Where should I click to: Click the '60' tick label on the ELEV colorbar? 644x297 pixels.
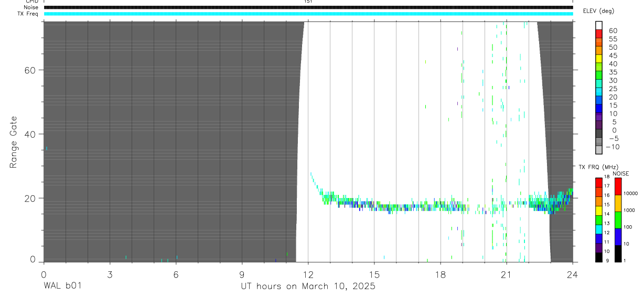613,31
